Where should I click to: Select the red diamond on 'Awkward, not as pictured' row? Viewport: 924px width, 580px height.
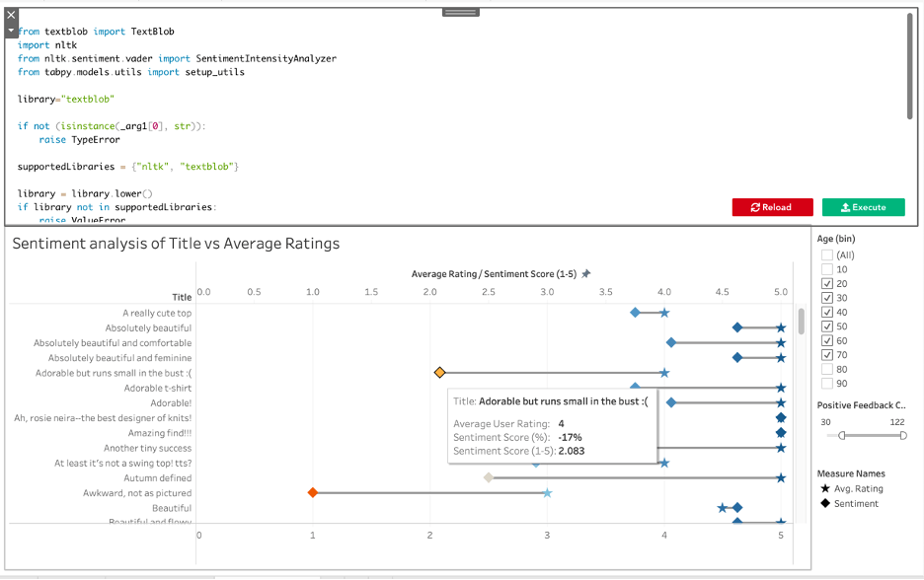pyautogui.click(x=313, y=492)
